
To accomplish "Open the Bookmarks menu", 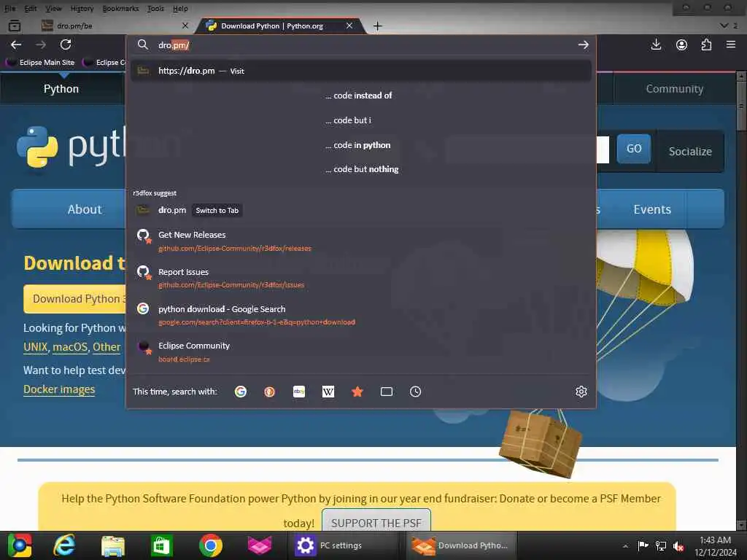I will click(120, 9).
